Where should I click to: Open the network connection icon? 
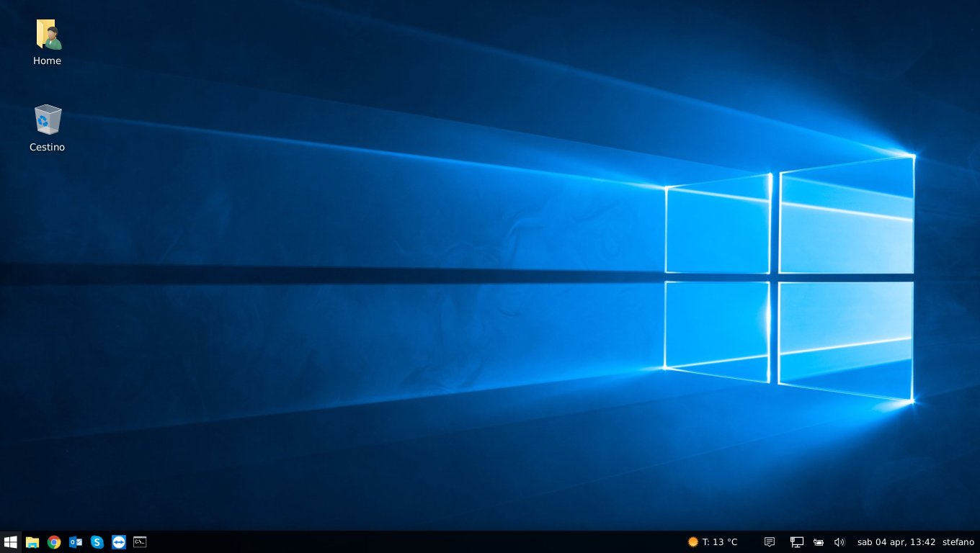[x=797, y=542]
